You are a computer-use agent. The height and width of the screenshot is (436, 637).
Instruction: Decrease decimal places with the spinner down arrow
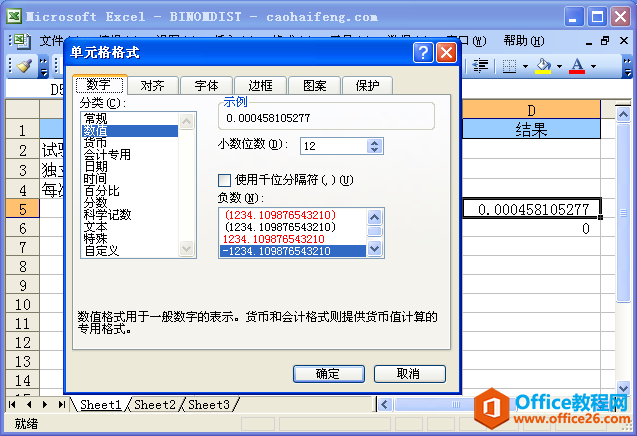point(374,150)
